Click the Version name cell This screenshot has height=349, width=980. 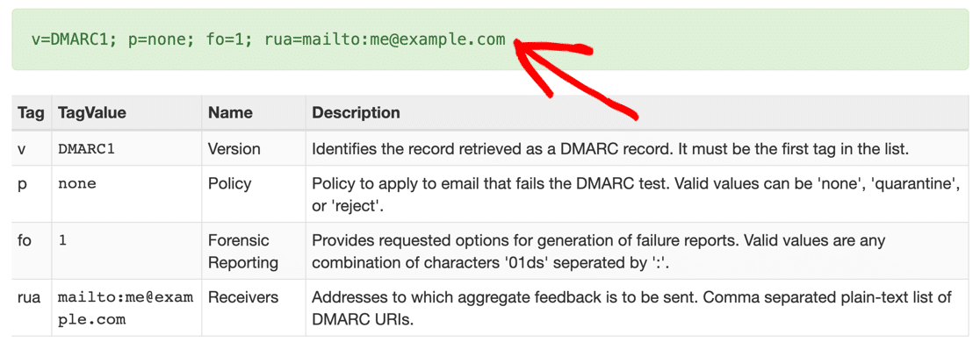234,149
